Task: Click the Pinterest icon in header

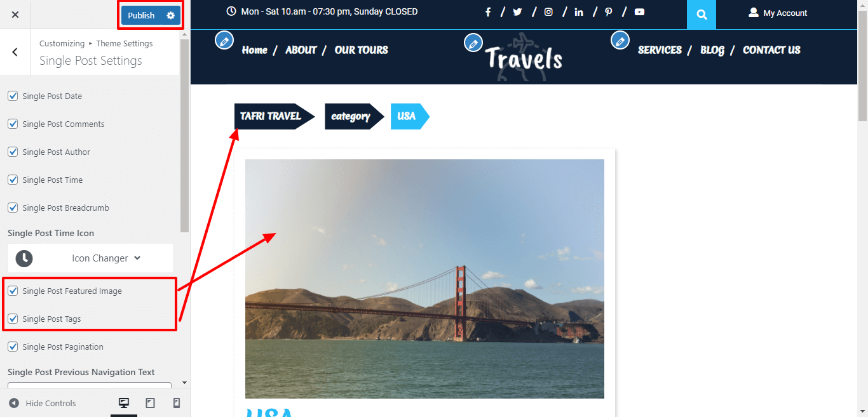Action: pyautogui.click(x=609, y=12)
